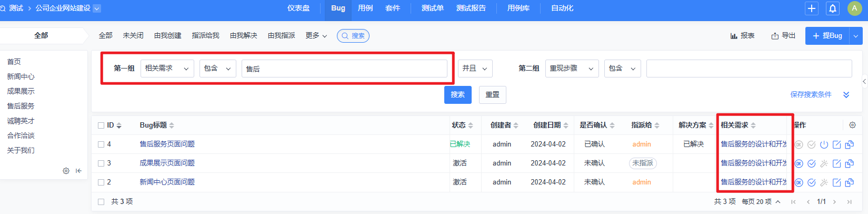
Task: Filter bugs by 指派给我
Action: tap(206, 36)
